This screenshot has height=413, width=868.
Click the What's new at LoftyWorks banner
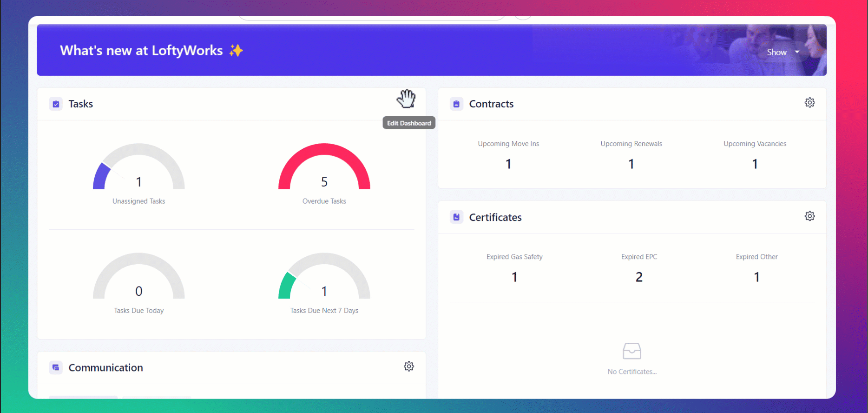click(x=432, y=50)
